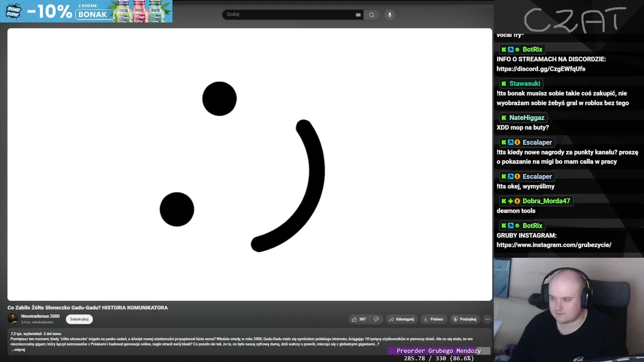Click Kick badge icon next to NateHiggaz
644x362 pixels.
pyautogui.click(x=504, y=118)
